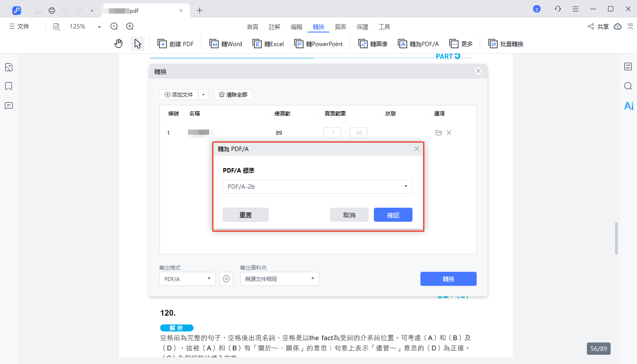Image resolution: width=637 pixels, height=364 pixels.
Task: Click the 確認 confirm button
Action: [x=393, y=214]
